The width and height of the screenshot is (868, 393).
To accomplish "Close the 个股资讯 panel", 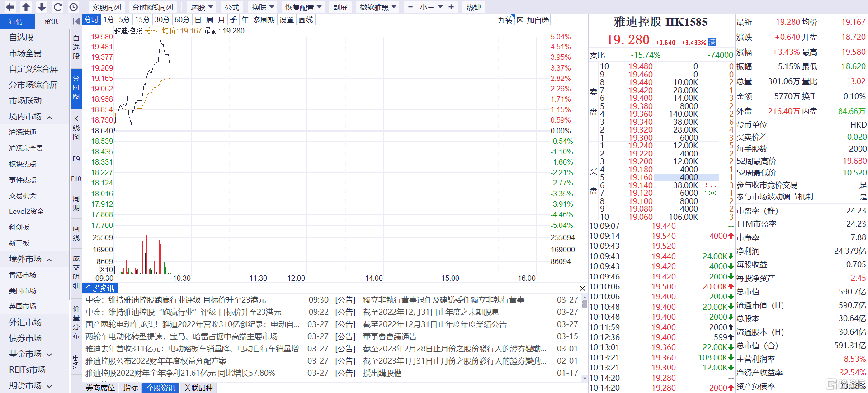I will [582, 288].
